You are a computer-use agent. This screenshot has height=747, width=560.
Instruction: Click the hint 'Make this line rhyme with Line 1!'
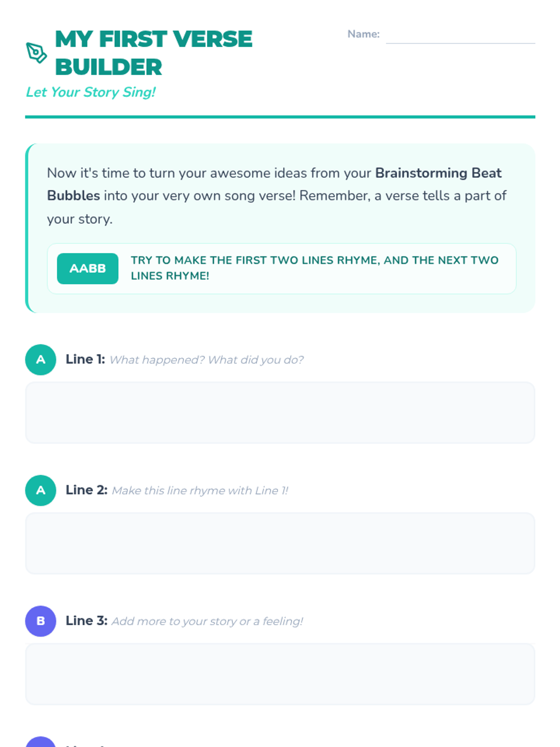(x=200, y=491)
